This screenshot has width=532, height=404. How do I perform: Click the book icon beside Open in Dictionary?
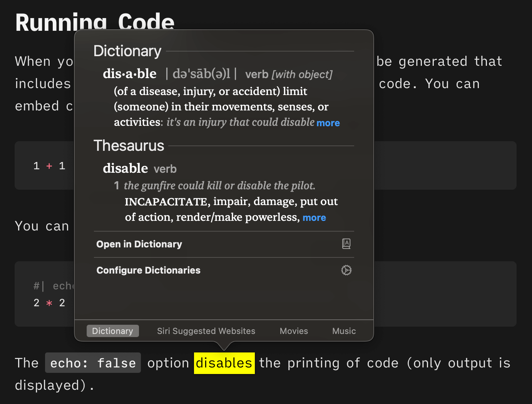(346, 244)
